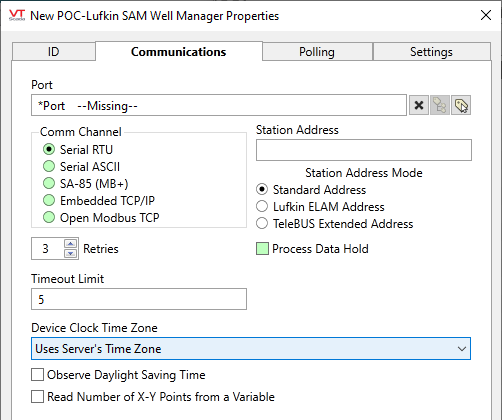Click the VTScada logo in the title bar
502x420 pixels.
[17, 15]
